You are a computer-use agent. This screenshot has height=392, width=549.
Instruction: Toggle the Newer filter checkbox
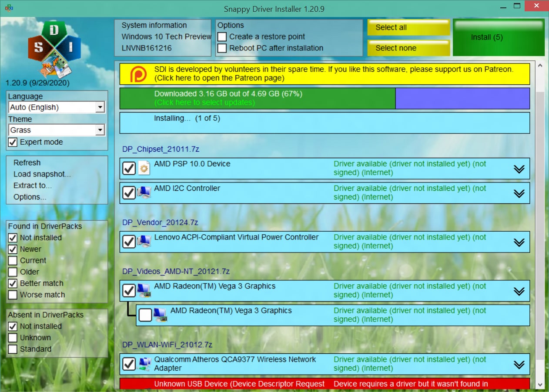(13, 249)
